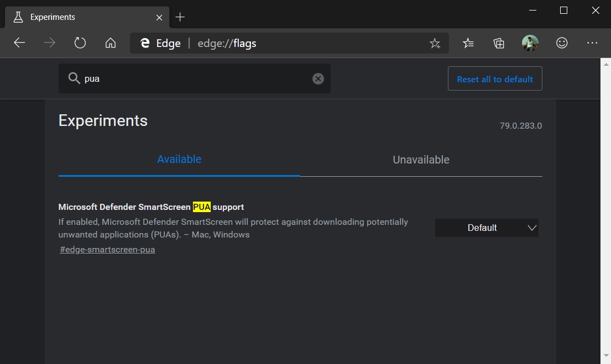This screenshot has height=364, width=611.
Task: Open the Favorites list icon
Action: pos(468,43)
